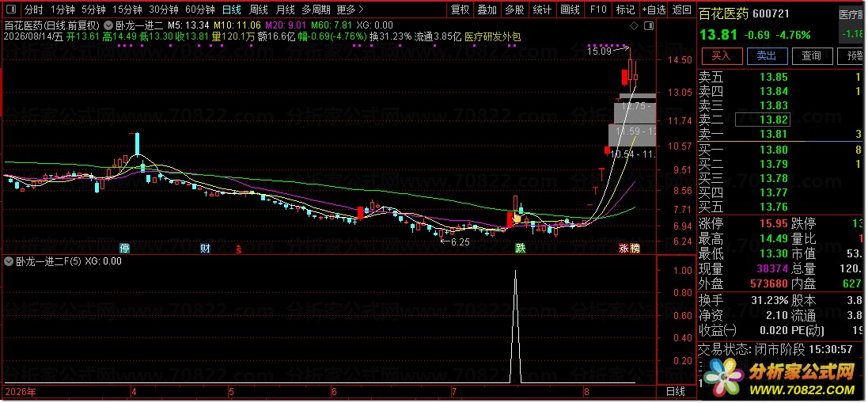Click stock code 600721
The width and height of the screenshot is (868, 403).
point(770,13)
